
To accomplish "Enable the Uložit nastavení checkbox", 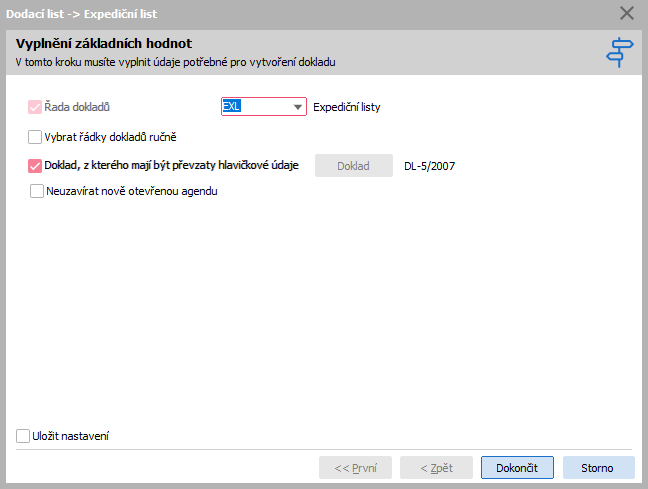I will point(23,436).
